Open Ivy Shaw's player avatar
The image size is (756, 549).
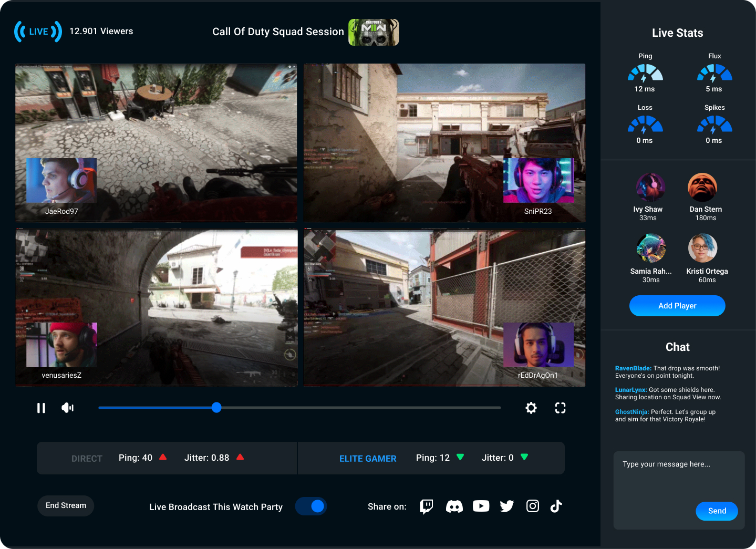point(650,188)
